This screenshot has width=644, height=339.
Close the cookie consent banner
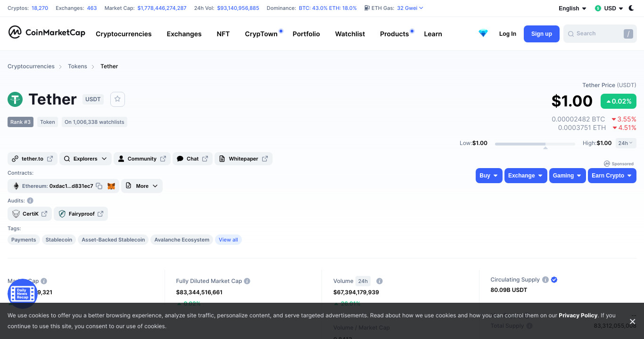[x=633, y=322]
